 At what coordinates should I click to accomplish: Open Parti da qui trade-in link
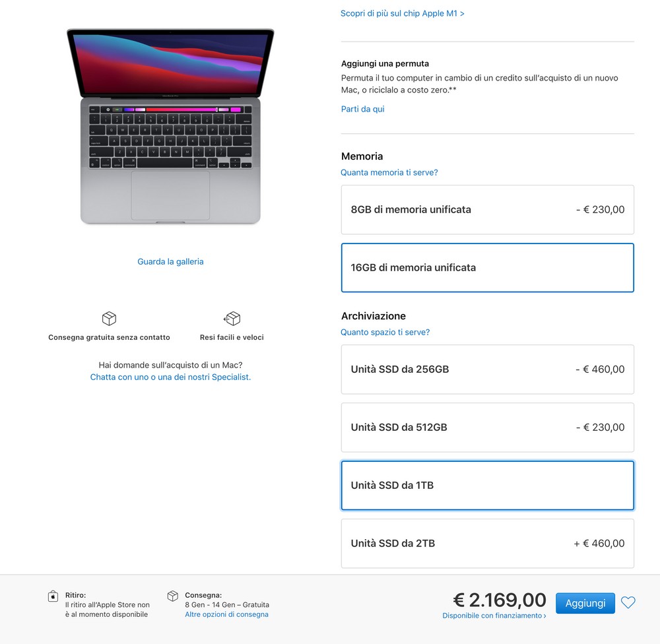tap(362, 109)
